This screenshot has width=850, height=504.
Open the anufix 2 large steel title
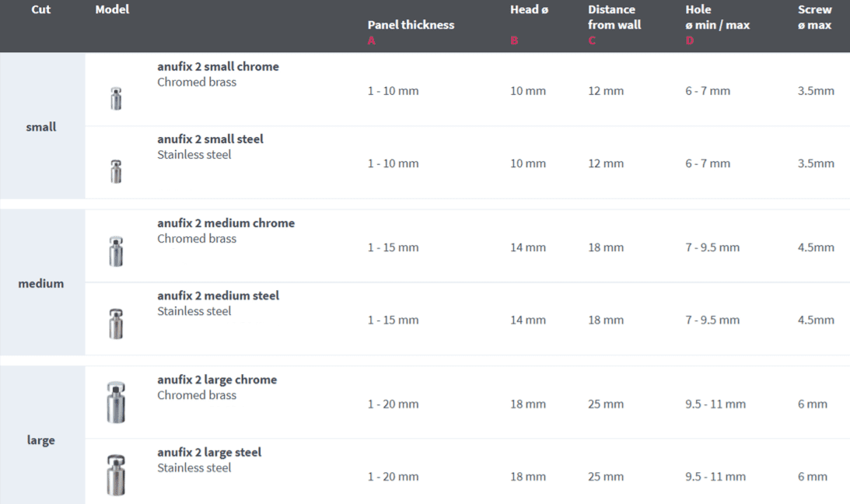(x=209, y=453)
